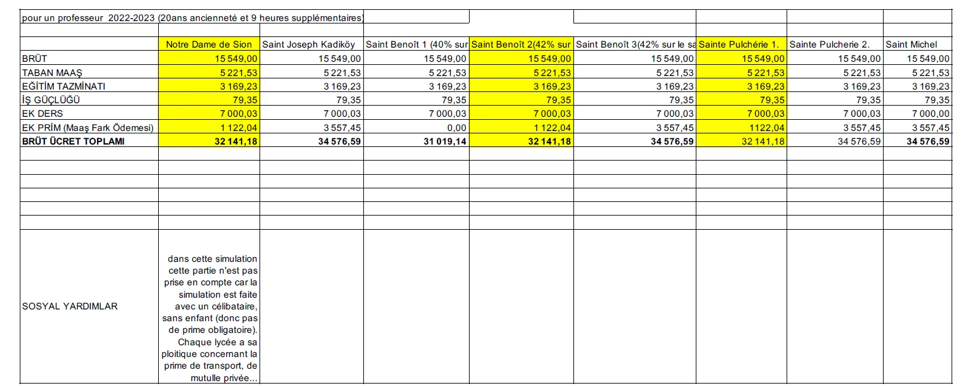Click the 'Notre Dame de Sion' column header
This screenshot has width=980, height=386.
tap(209, 44)
